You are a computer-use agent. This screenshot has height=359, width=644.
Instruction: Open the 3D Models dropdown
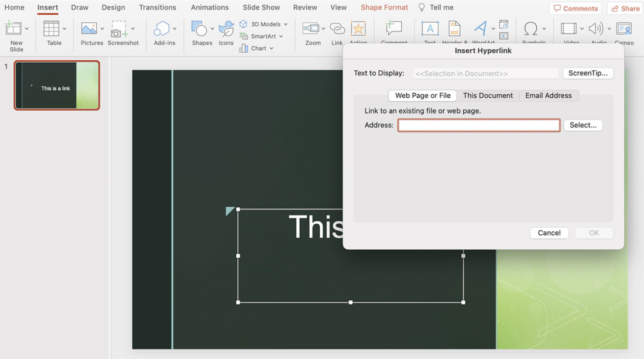pyautogui.click(x=286, y=24)
